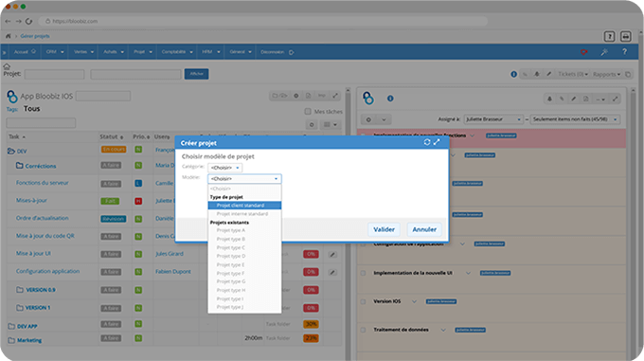Screen dimensions: 644x361
Task: Click the 30% progress badge on DEV APP
Action: coord(311,324)
